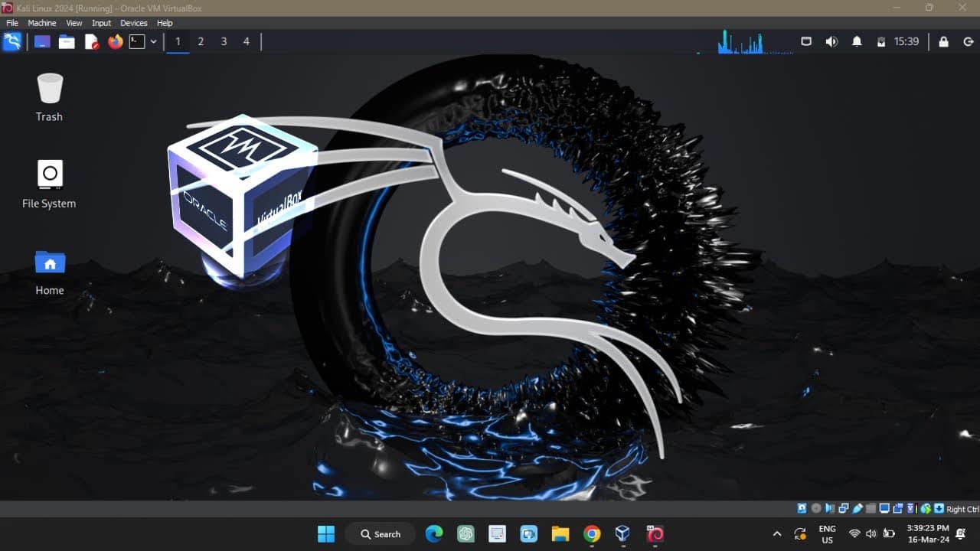This screenshot has height=551, width=980.
Task: Click the log out icon on the panel
Action: point(968,41)
